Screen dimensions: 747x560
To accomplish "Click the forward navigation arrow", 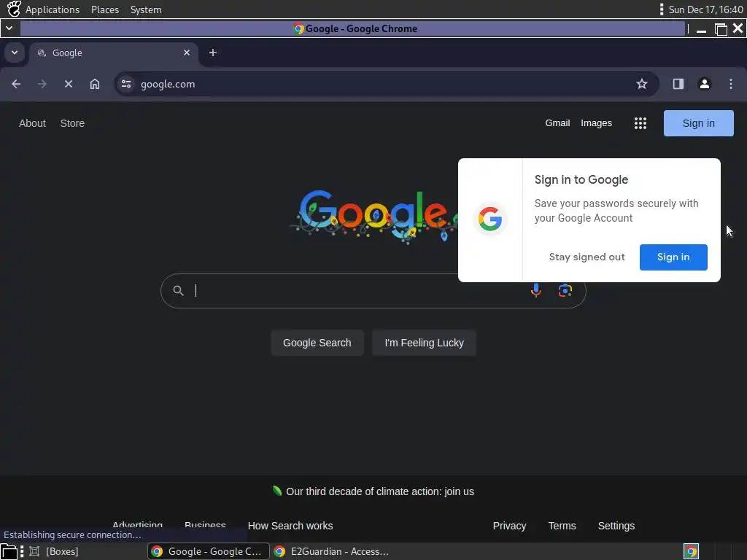I will 42,84.
